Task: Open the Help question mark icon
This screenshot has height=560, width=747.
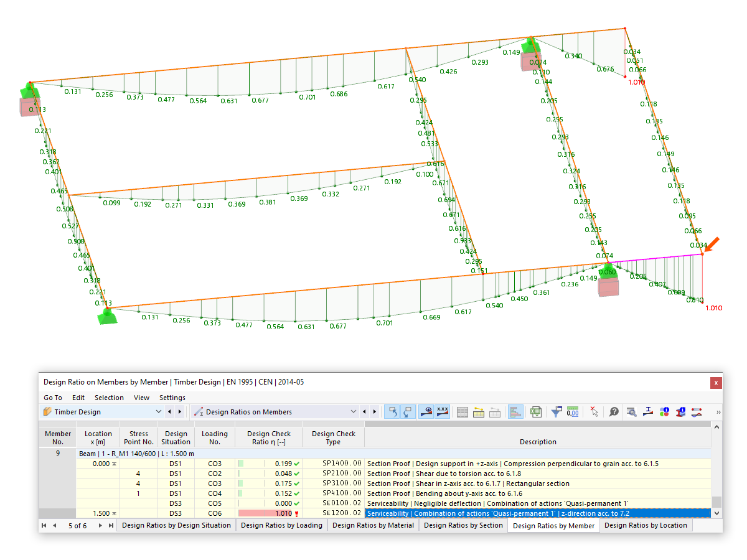Action: click(614, 412)
